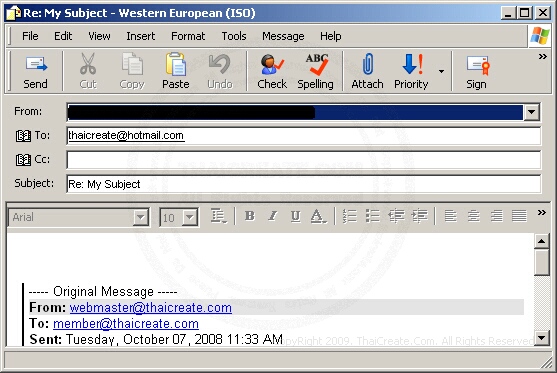This screenshot has height=373, width=557.
Task: Click the member@thaicreate.com link
Action: [126, 324]
